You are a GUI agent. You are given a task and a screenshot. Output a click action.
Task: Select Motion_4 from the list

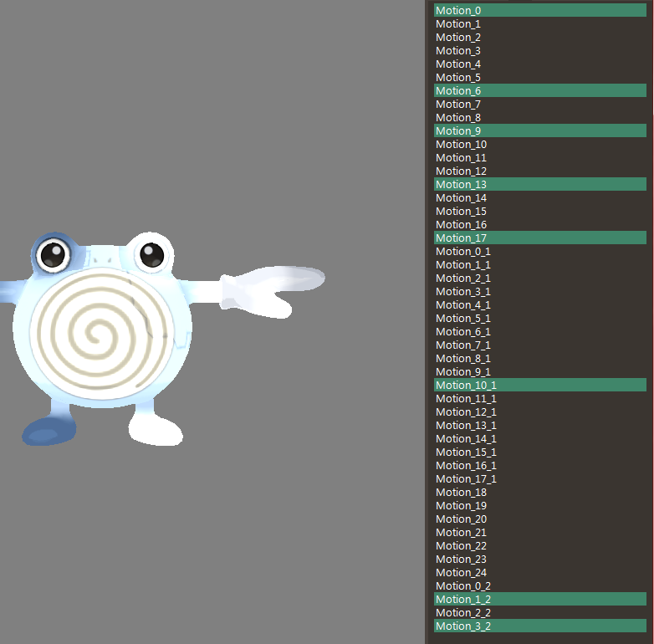click(x=539, y=64)
